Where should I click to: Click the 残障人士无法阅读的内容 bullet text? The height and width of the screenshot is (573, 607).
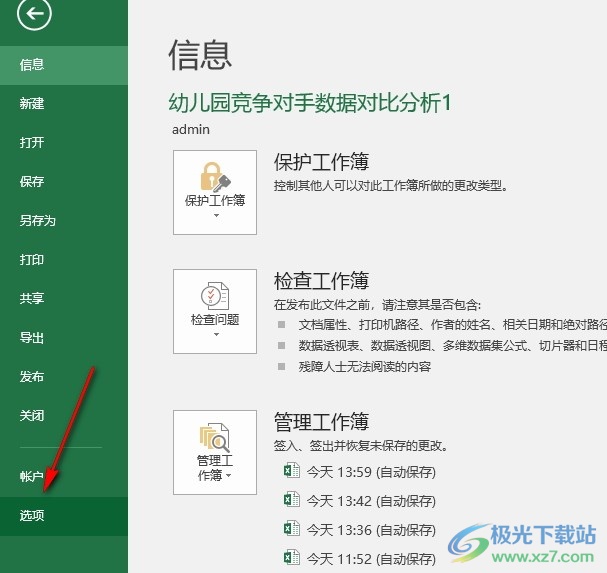coord(365,367)
